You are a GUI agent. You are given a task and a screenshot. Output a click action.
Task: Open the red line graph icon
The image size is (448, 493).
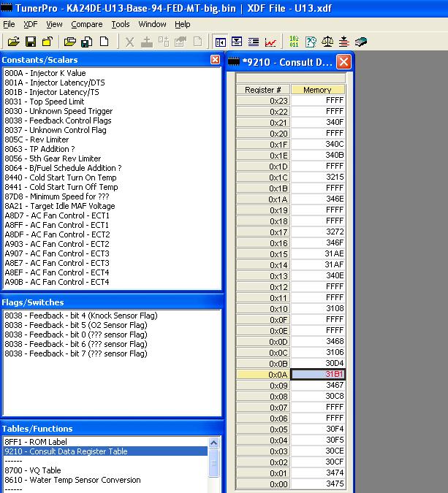tap(270, 42)
